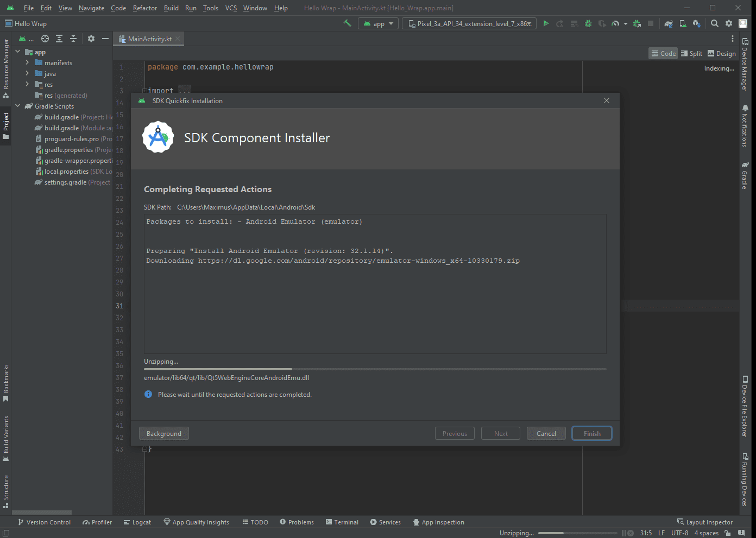The width and height of the screenshot is (756, 538).
Task: Click the Background button in installer dialog
Action: 164,433
